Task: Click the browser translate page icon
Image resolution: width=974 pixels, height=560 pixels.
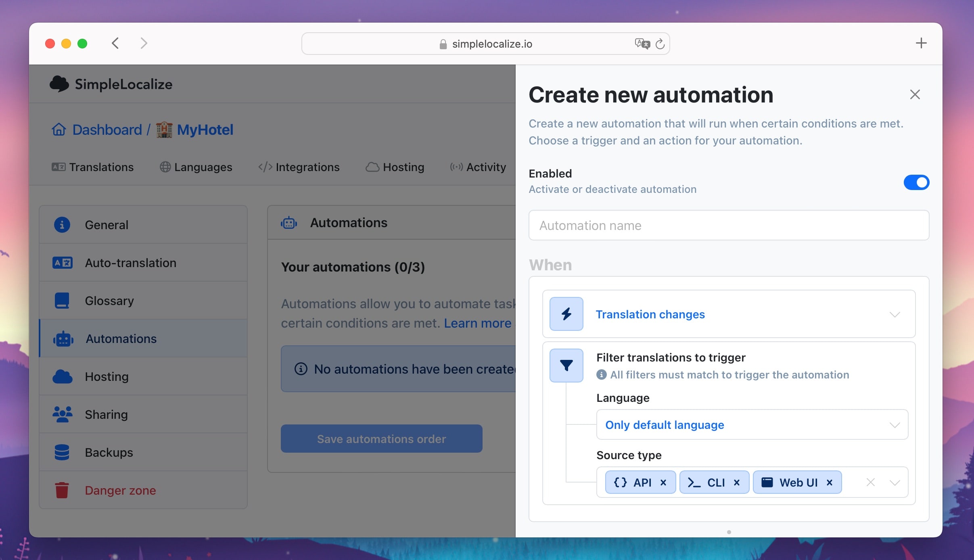Action: pyautogui.click(x=642, y=44)
